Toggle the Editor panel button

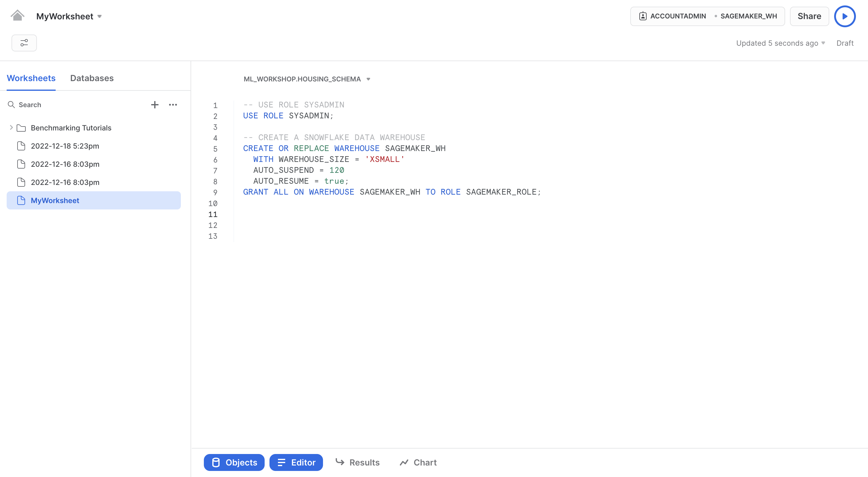click(x=296, y=462)
